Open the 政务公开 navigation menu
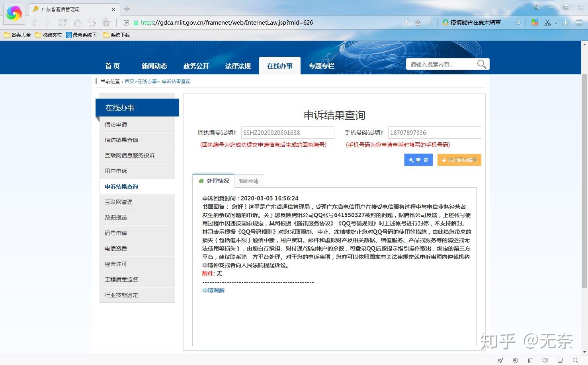 196,66
